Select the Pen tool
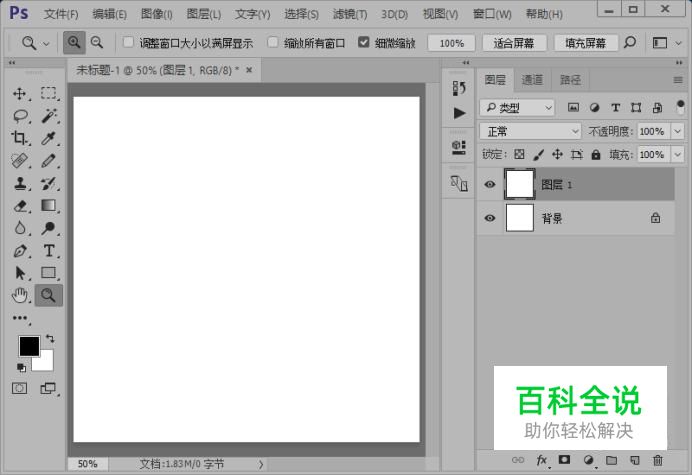This screenshot has height=475, width=692. (x=19, y=251)
